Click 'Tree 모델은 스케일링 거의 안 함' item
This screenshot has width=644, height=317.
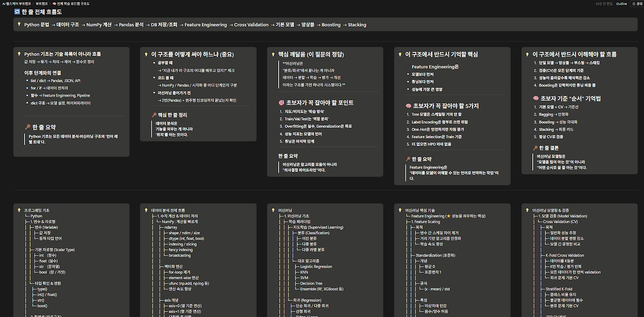(436, 114)
